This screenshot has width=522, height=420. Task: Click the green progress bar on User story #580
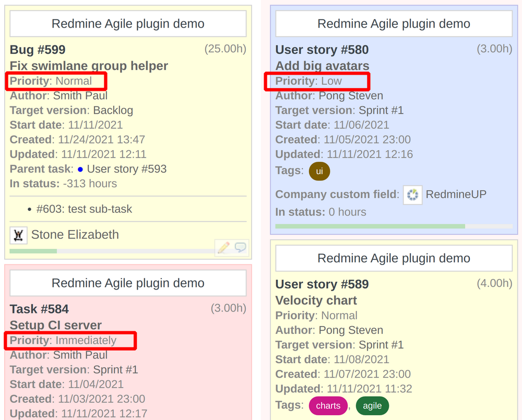click(x=370, y=226)
